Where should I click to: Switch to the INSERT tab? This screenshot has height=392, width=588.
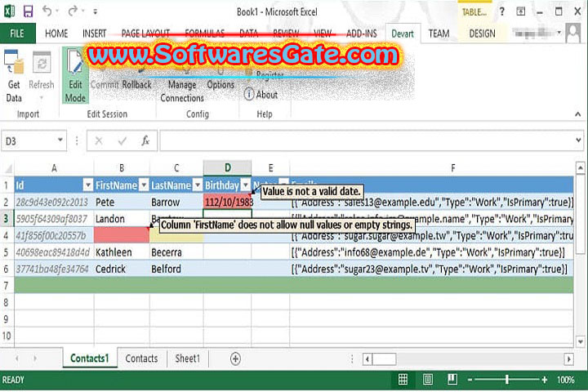(94, 33)
